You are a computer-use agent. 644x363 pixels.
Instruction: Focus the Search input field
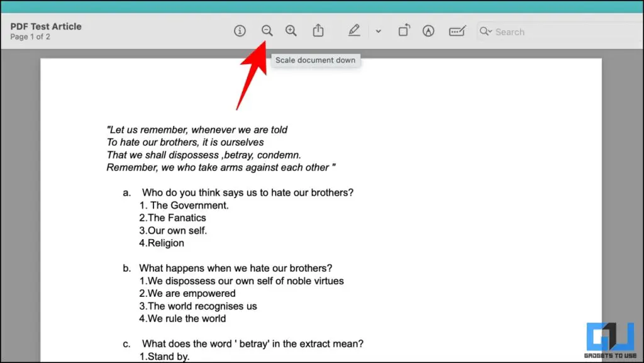click(560, 31)
